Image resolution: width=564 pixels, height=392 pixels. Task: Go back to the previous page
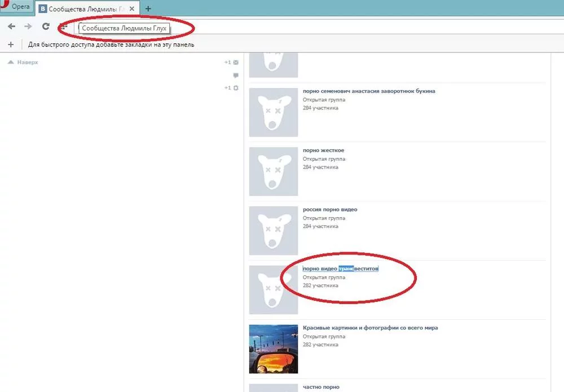[11, 27]
